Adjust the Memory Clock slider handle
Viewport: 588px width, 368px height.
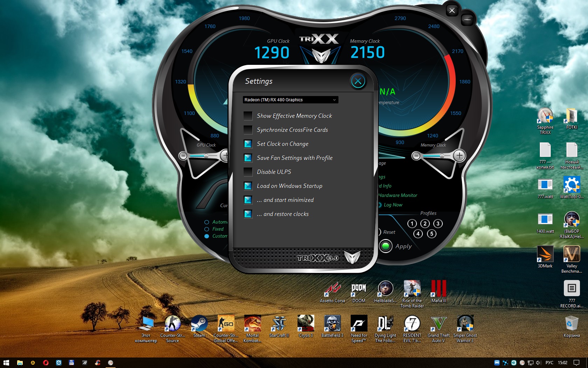pyautogui.click(x=442, y=156)
